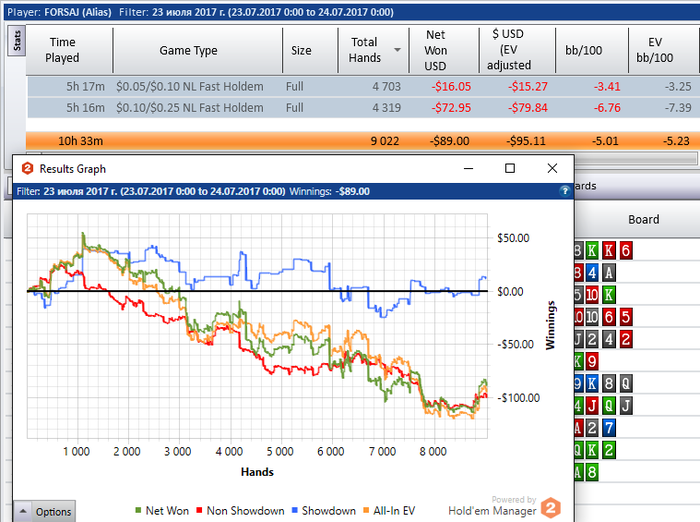Click the red 2 card in J 2 4 2 row
The width and height of the screenshot is (700, 522).
click(x=625, y=339)
